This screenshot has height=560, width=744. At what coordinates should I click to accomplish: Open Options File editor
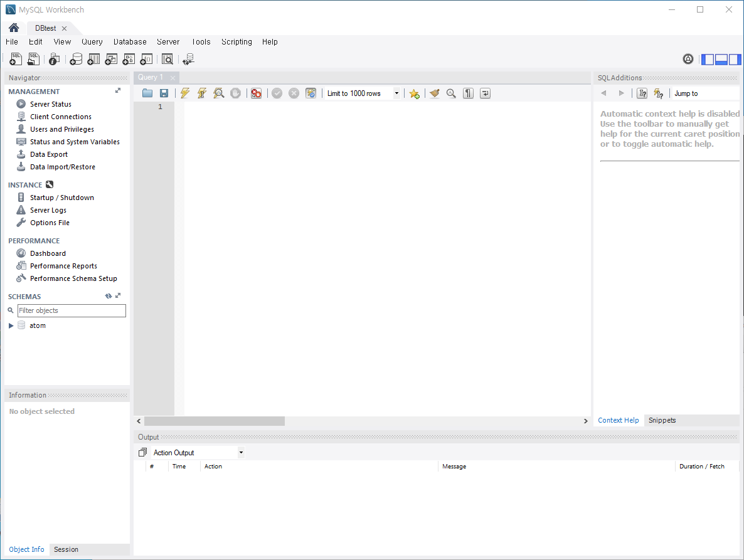tap(50, 223)
